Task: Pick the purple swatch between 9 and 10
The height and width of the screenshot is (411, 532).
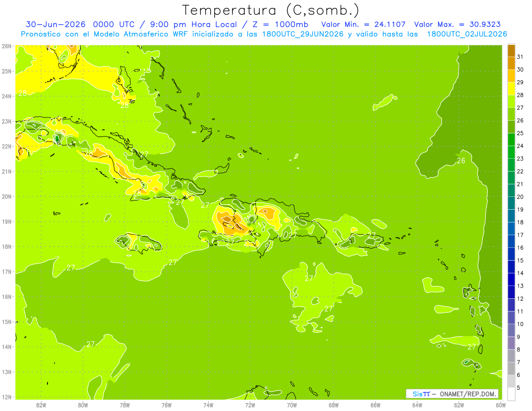Action: click(x=511, y=330)
